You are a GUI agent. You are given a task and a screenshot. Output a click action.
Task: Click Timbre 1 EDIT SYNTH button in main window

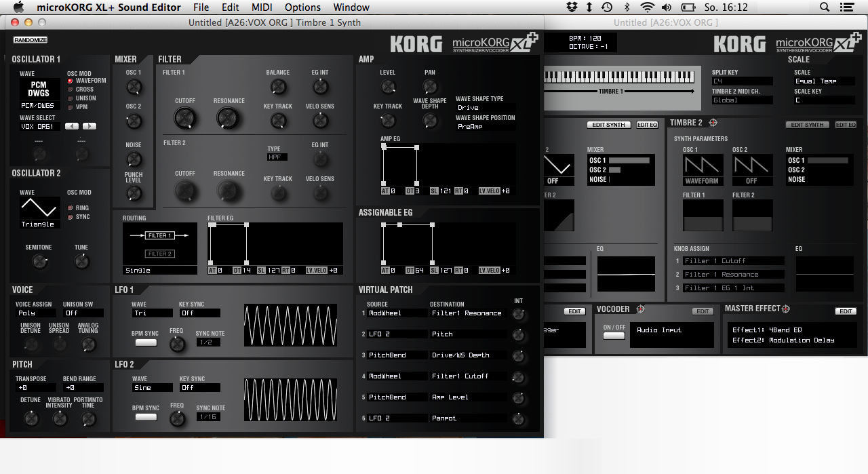point(609,125)
